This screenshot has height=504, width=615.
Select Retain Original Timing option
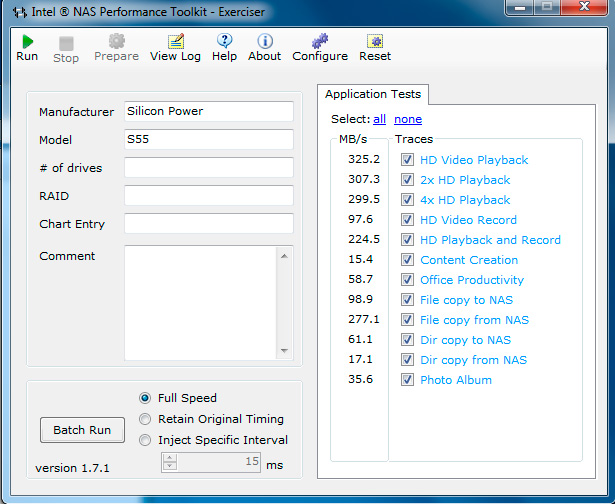click(x=146, y=419)
